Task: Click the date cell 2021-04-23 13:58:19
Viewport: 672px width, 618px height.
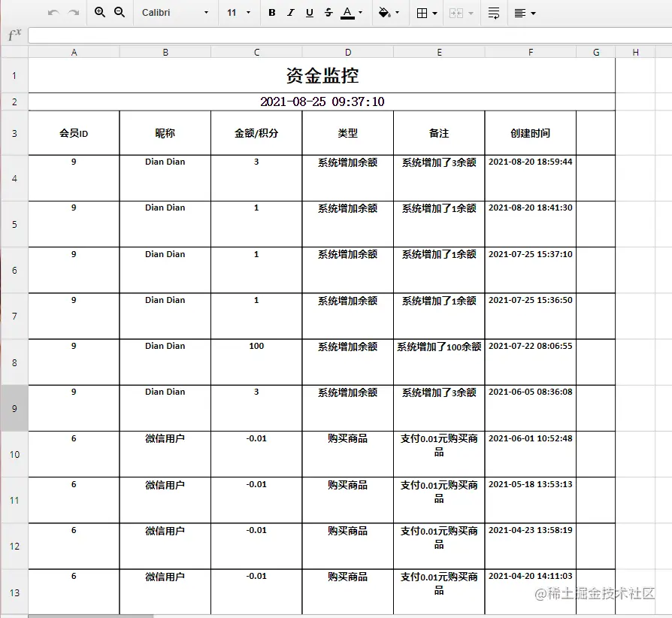Action: 531,546
